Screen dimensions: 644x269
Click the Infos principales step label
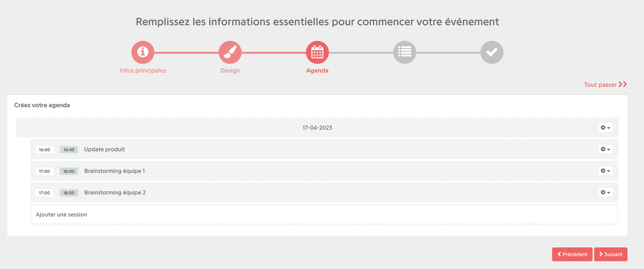click(142, 70)
